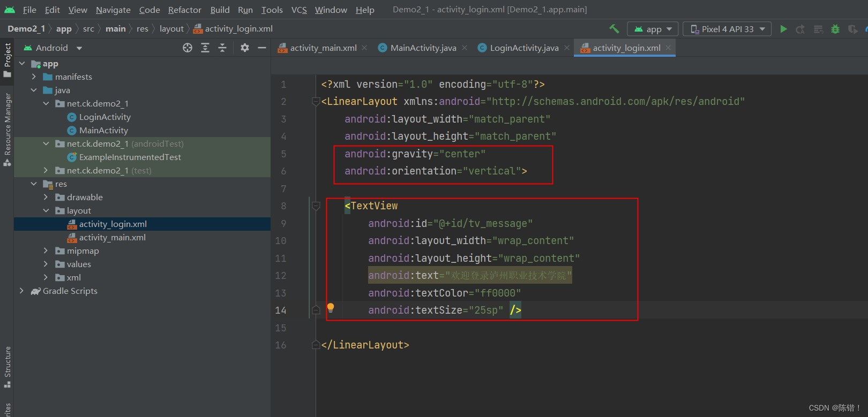Open Project panel gear options

[x=245, y=48]
